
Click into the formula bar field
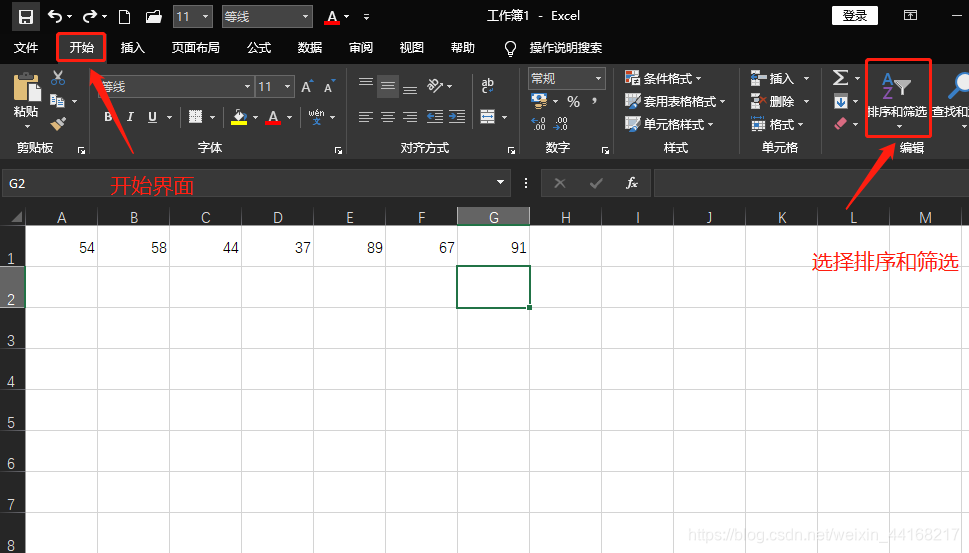click(x=811, y=183)
